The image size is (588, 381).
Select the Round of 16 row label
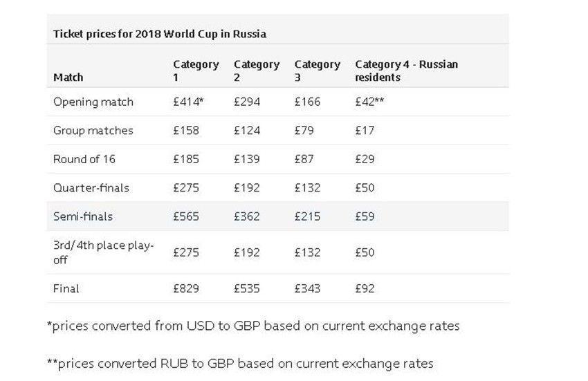(84, 159)
